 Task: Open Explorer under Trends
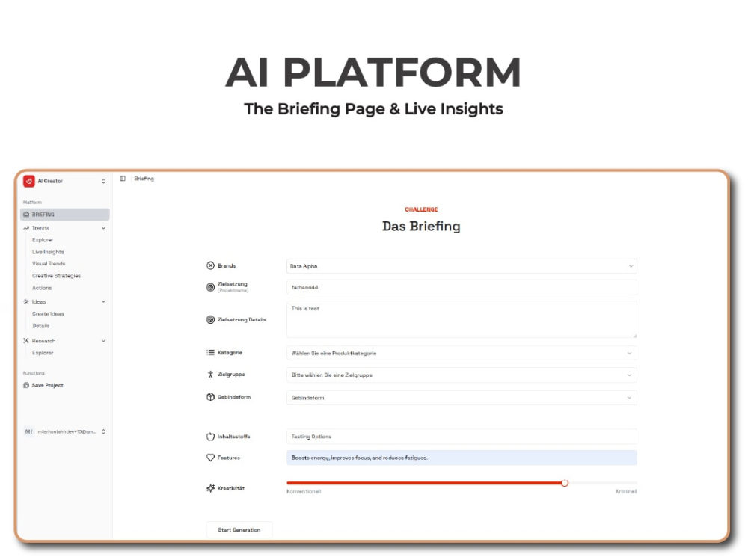(43, 240)
